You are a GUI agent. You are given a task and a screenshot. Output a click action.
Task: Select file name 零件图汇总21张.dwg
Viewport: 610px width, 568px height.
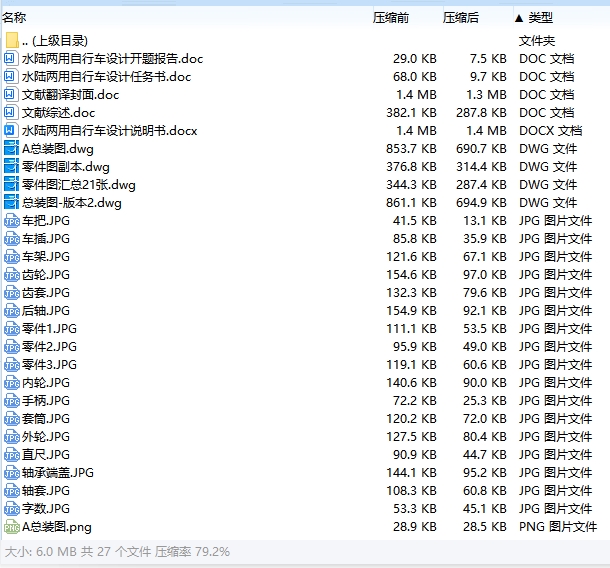pyautogui.click(x=79, y=184)
